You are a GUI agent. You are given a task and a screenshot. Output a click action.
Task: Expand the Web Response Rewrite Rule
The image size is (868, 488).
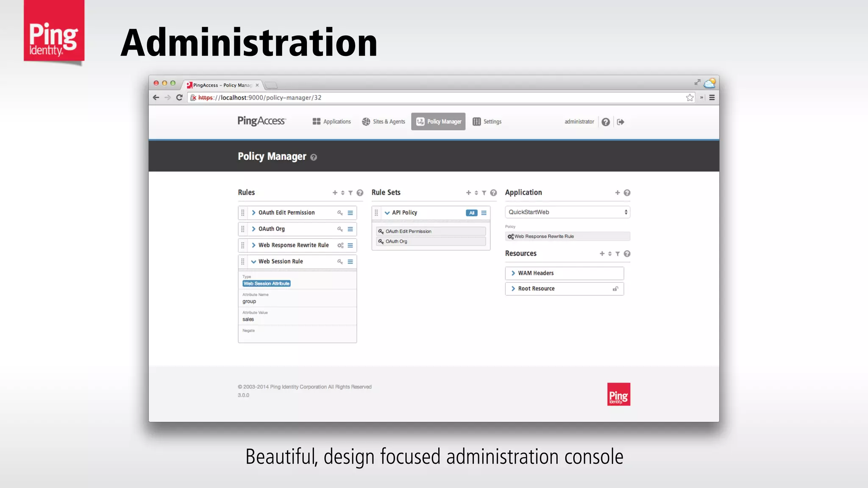(x=253, y=245)
